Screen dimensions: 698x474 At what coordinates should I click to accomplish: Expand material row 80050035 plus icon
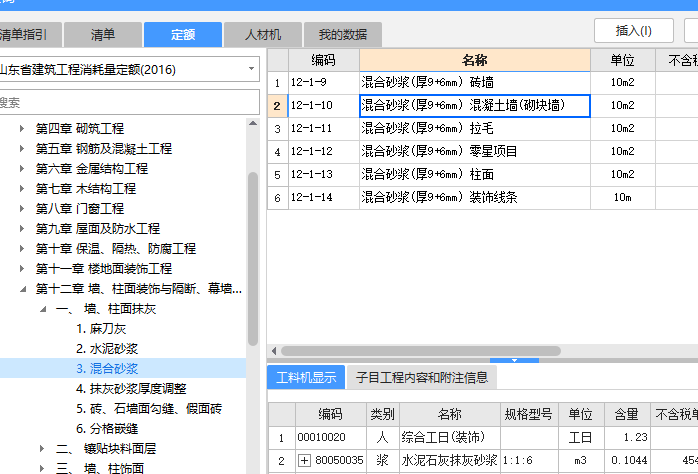pos(304,460)
